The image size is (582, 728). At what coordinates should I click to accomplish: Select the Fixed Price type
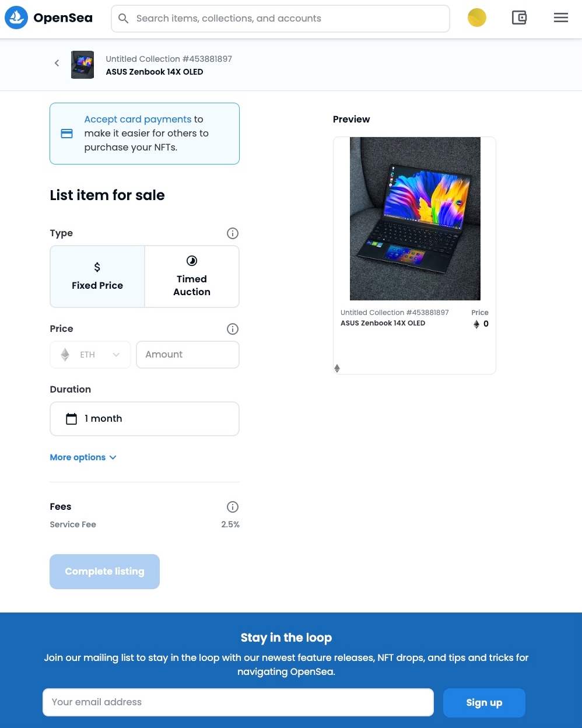97,276
